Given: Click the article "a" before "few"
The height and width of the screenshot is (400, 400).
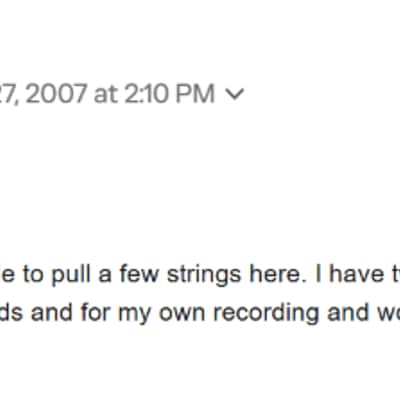Looking at the screenshot, I should click(105, 276).
